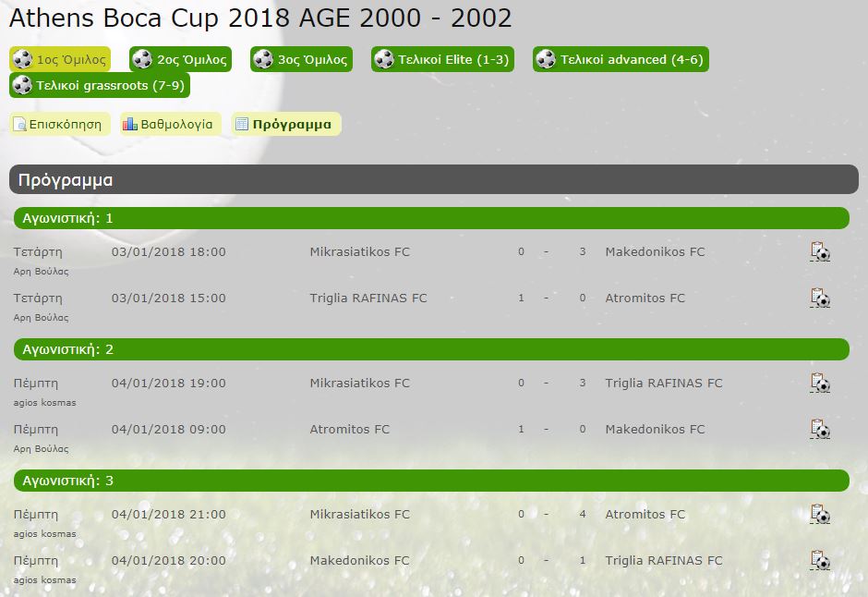Open match report icon for Triglia RAFINAS vs Atromitos

coord(820,298)
